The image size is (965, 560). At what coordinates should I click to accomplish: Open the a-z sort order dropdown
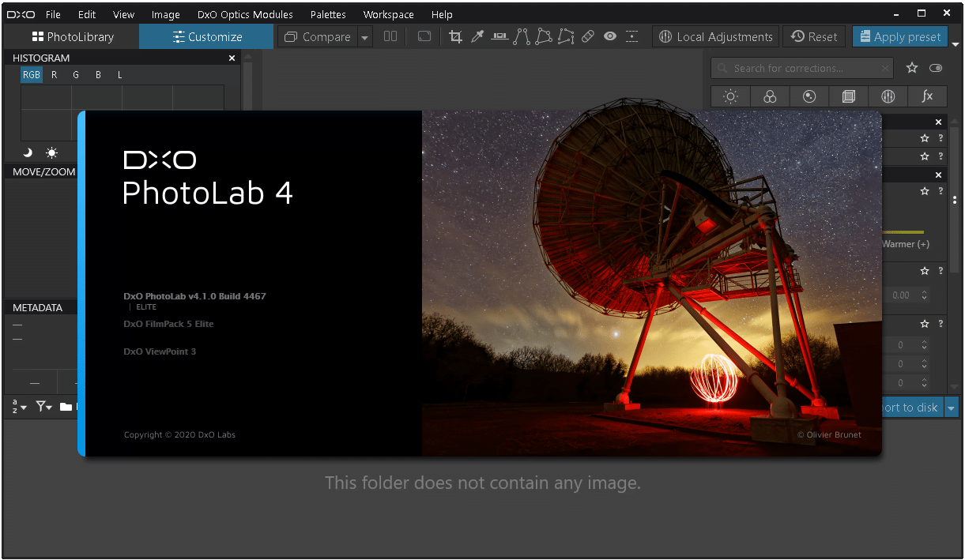point(18,407)
